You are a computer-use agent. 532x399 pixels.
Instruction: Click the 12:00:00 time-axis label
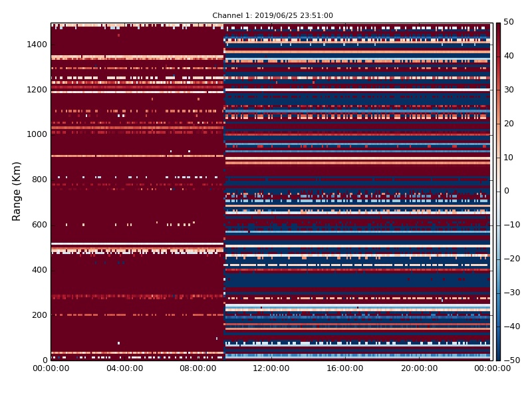pyautogui.click(x=271, y=368)
